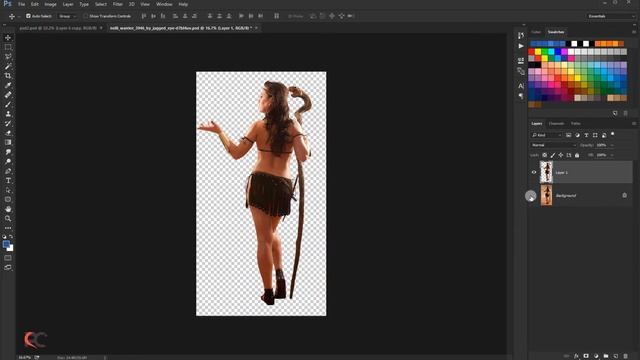Open the Image menu
The height and width of the screenshot is (360, 640).
pos(50,4)
